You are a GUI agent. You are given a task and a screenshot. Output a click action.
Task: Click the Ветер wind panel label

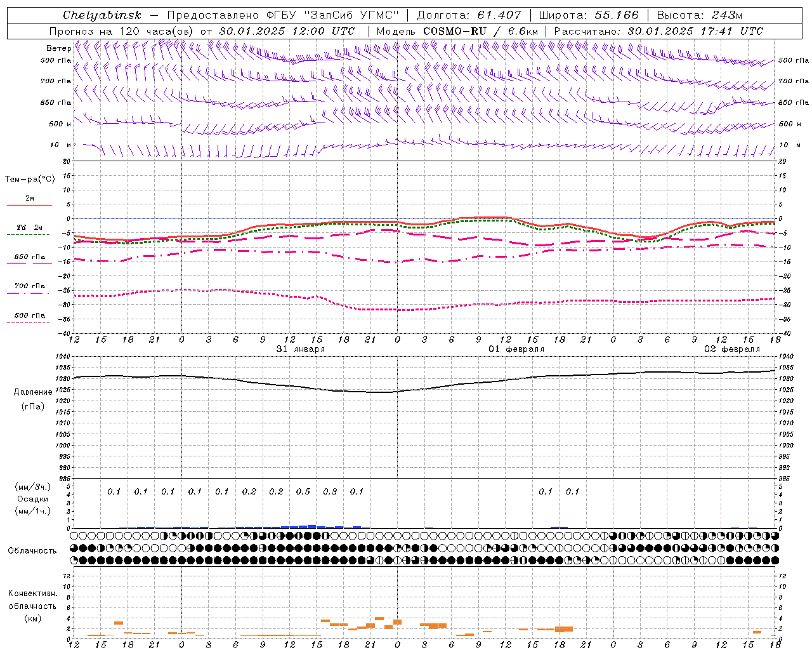coord(59,48)
